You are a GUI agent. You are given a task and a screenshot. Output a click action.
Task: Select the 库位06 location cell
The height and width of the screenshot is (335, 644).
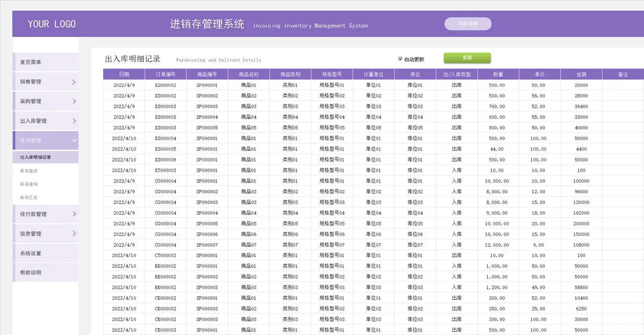415,235
